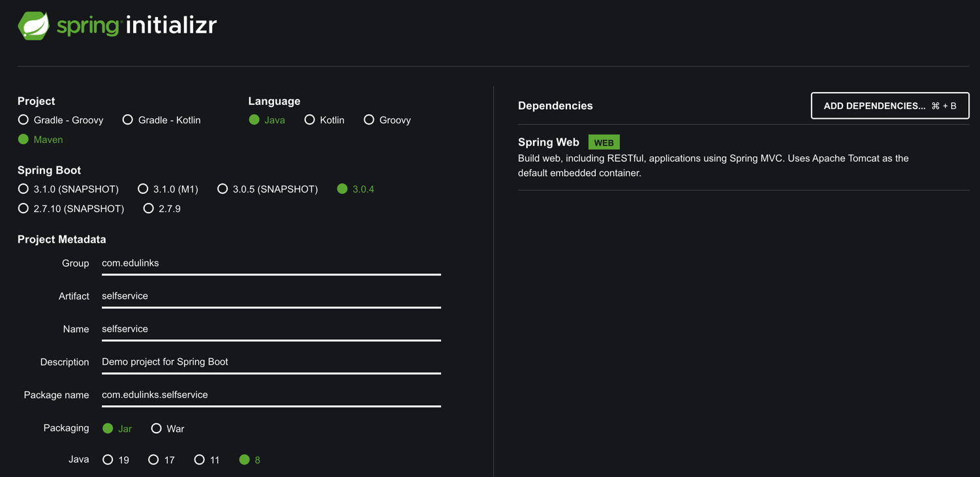Select Java version 8
The width and height of the screenshot is (980, 477).
point(250,460)
